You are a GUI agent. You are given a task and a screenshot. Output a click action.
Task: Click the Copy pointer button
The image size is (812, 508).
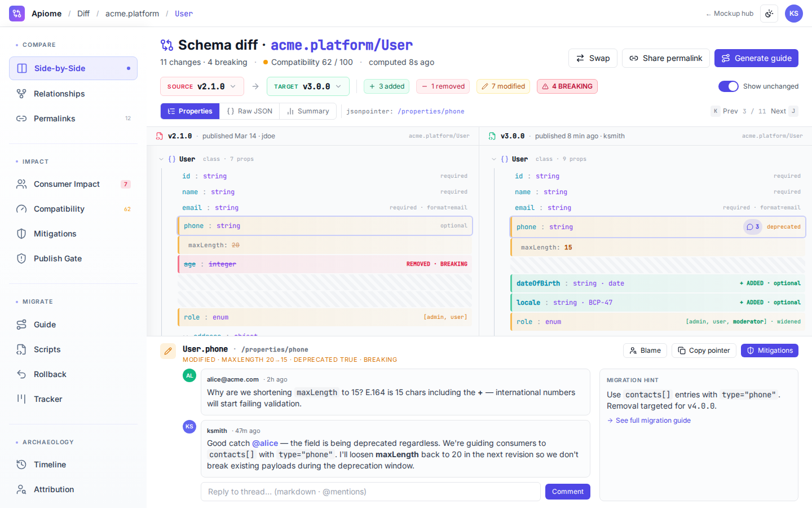coord(704,351)
